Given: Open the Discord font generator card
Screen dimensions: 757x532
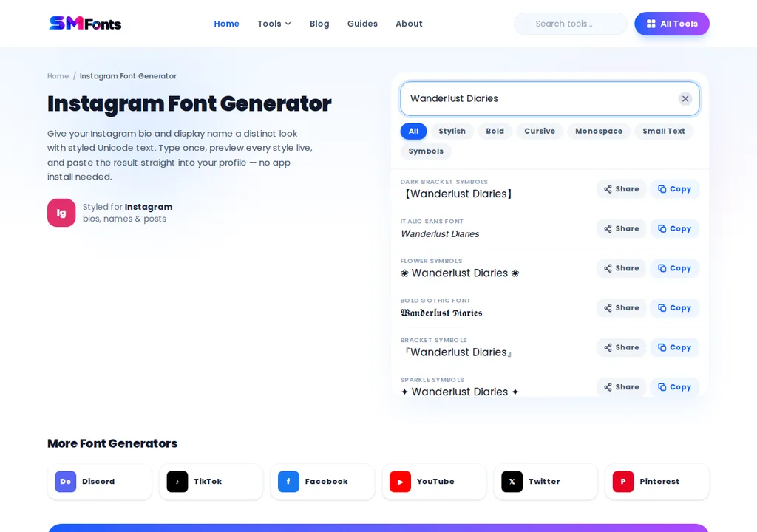Looking at the screenshot, I should [100, 482].
